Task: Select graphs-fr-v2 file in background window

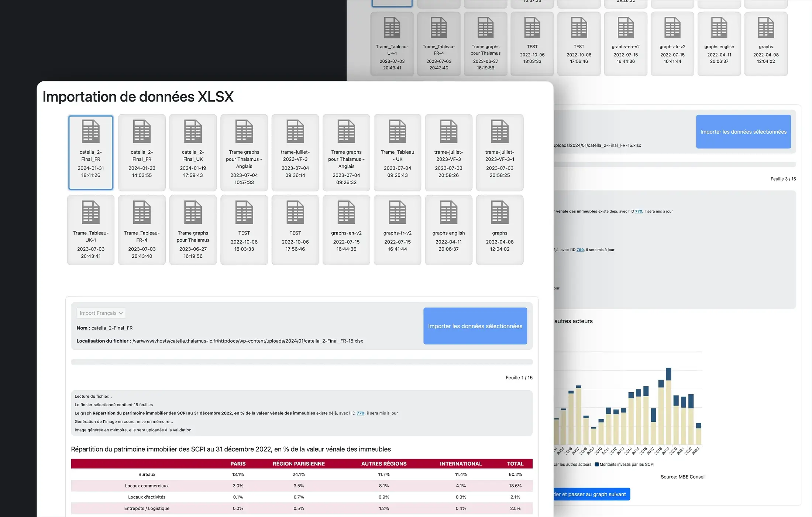Action: (672, 44)
